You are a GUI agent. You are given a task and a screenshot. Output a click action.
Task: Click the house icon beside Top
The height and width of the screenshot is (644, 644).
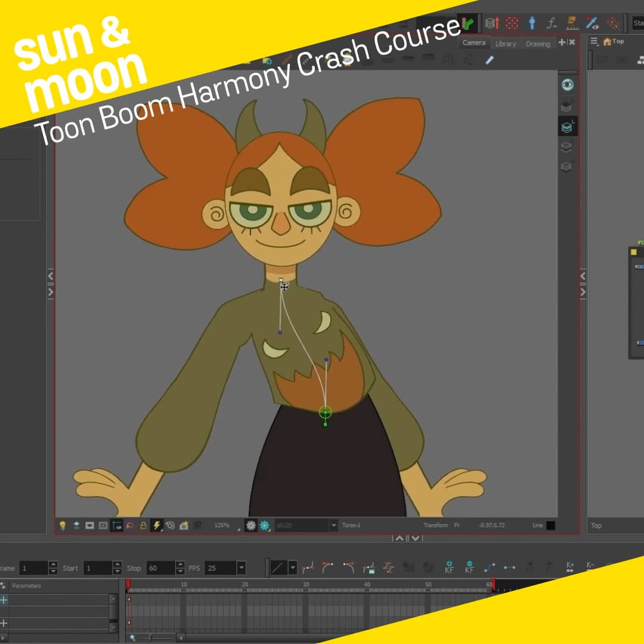[607, 42]
